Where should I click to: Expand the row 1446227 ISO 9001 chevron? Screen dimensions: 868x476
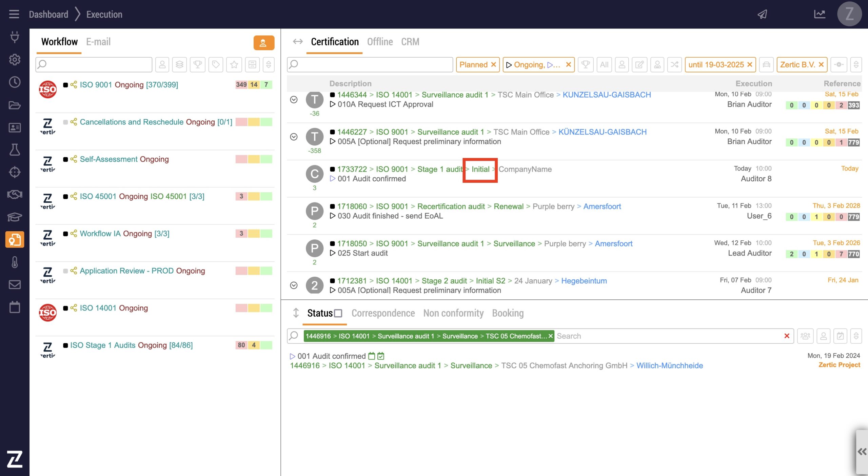[294, 137]
